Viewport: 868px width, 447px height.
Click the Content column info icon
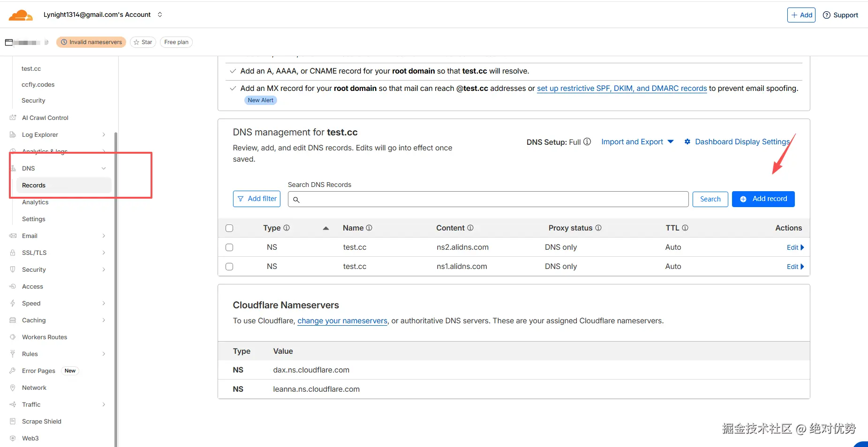click(x=470, y=228)
